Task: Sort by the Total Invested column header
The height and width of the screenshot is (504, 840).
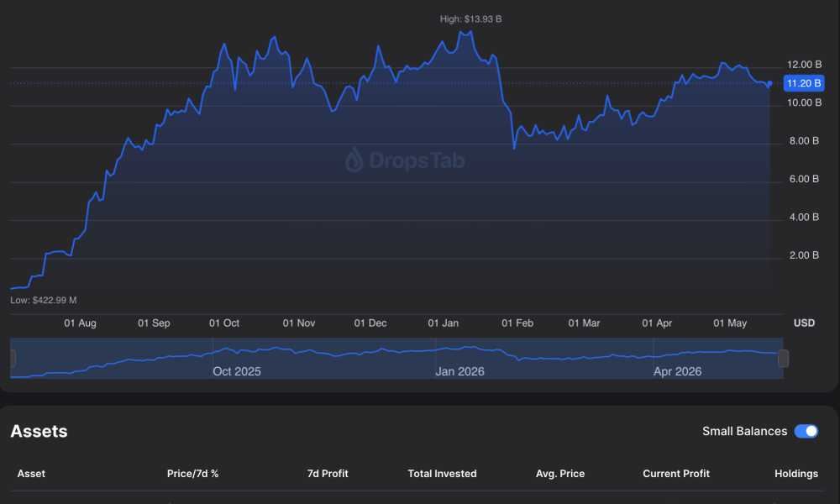Action: point(442,474)
